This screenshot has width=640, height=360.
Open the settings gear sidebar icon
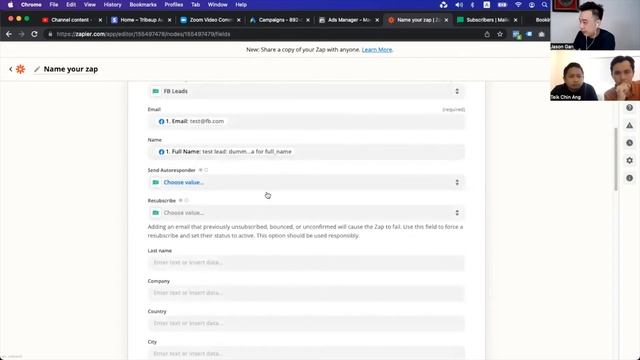pyautogui.click(x=629, y=160)
